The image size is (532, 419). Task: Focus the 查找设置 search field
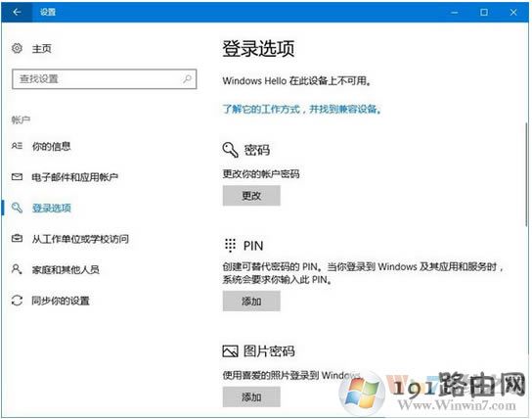click(105, 79)
